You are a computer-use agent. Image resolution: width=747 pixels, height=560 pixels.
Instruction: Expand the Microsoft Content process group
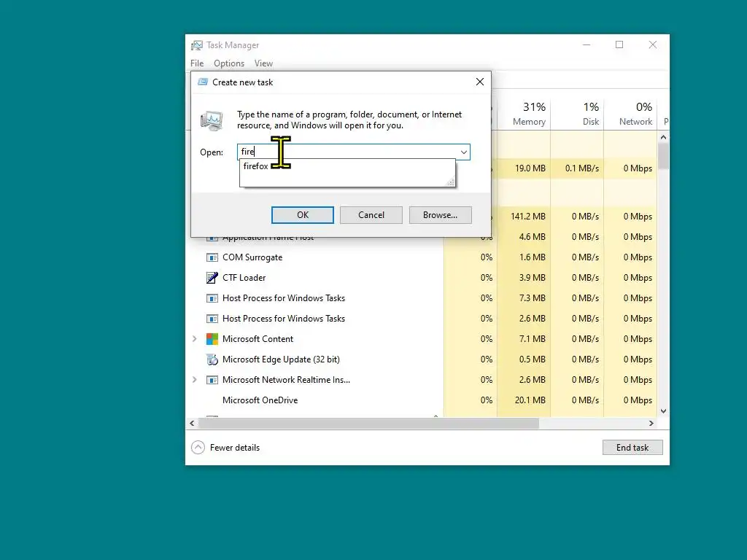pos(194,339)
